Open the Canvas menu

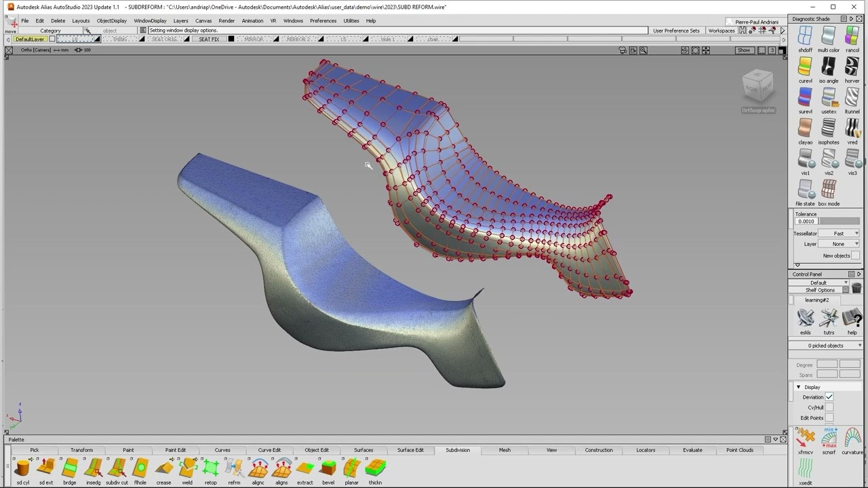pos(203,21)
